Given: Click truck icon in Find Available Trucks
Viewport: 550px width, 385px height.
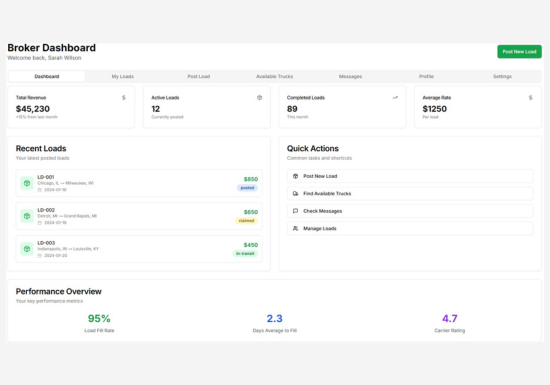Looking at the screenshot, I should point(295,194).
